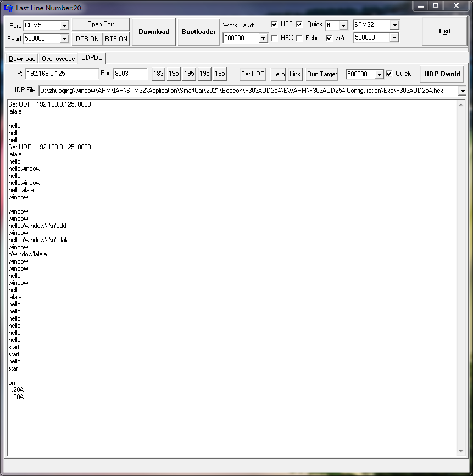The width and height of the screenshot is (473, 476).
Task: Close the window
Action: (456, 6)
